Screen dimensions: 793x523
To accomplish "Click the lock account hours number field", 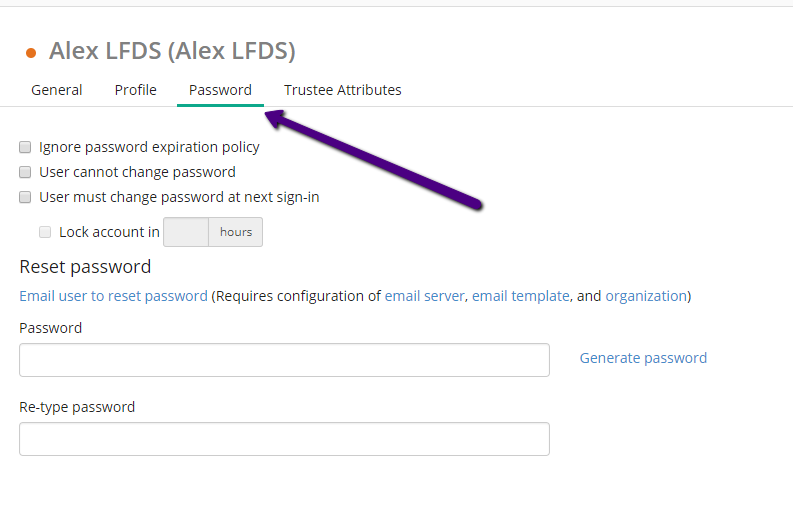I will pyautogui.click(x=186, y=232).
